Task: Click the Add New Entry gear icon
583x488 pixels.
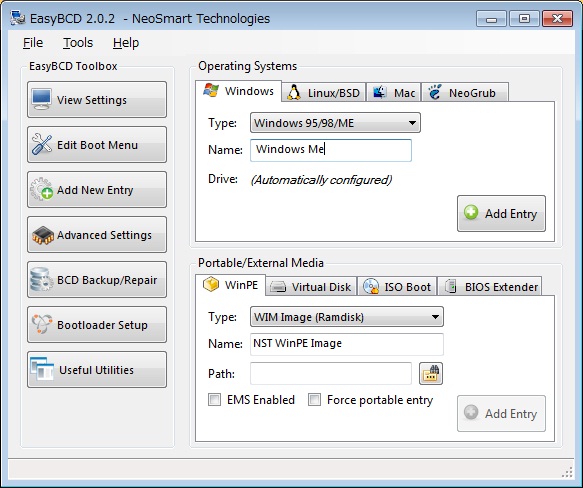Action: (41, 189)
